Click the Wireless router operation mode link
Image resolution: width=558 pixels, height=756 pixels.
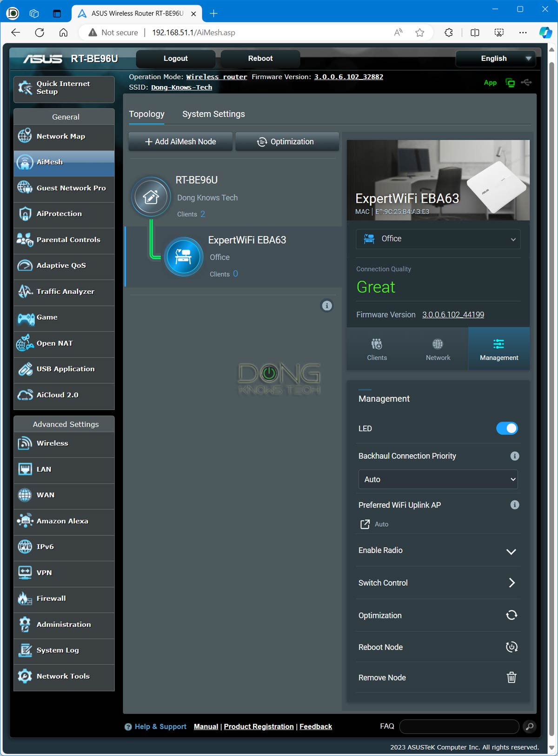coord(217,77)
